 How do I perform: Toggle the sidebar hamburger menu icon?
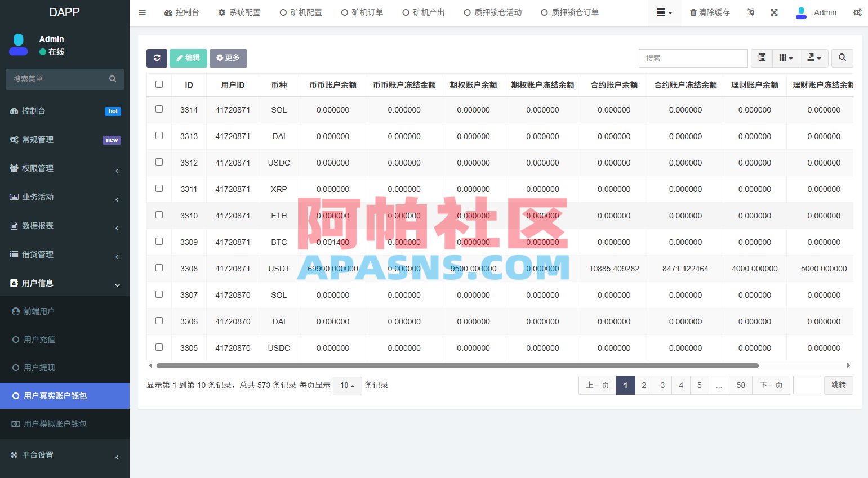tap(143, 12)
